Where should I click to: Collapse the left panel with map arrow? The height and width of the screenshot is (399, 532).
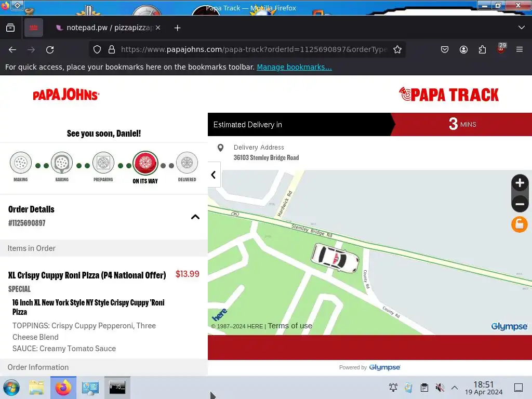pos(214,175)
